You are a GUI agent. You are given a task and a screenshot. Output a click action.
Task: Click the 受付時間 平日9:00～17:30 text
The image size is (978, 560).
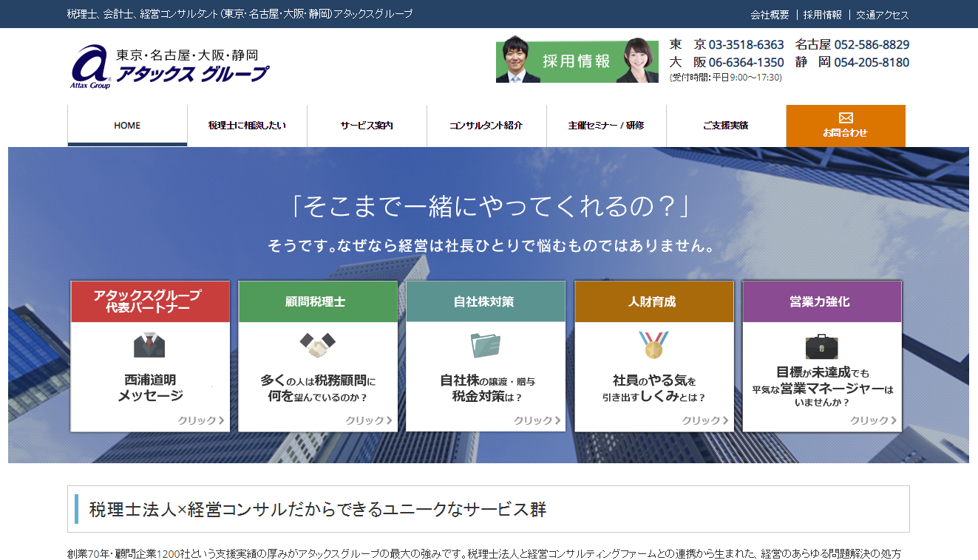(x=725, y=77)
